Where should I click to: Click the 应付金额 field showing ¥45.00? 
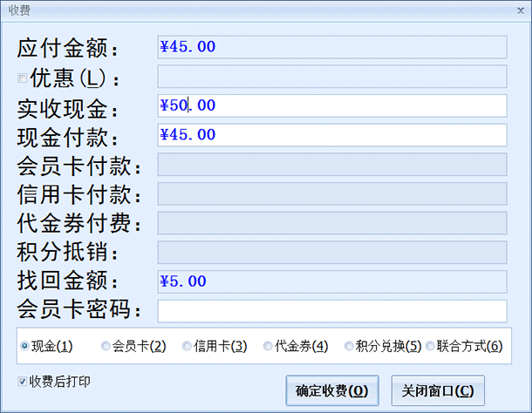[x=332, y=47]
